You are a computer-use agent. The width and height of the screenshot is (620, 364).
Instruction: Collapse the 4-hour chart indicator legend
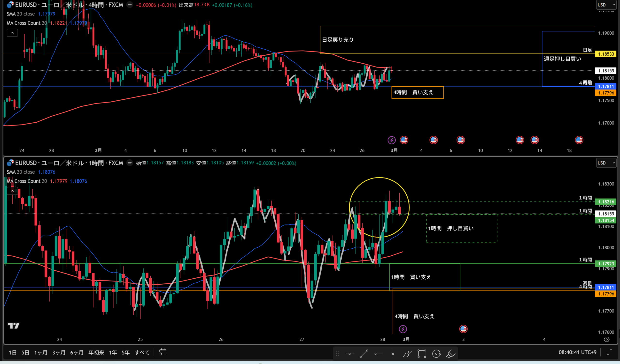[x=12, y=33]
